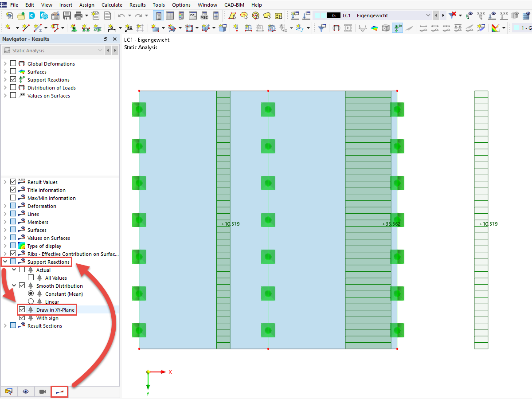The image size is (532, 399).
Task: Click the eye icon in the bottom panel bar
Action: 25,391
